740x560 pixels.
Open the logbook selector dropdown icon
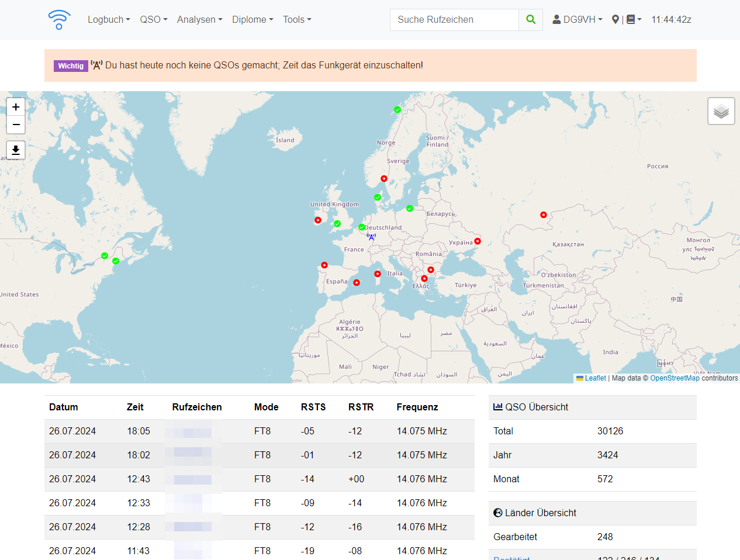click(634, 19)
